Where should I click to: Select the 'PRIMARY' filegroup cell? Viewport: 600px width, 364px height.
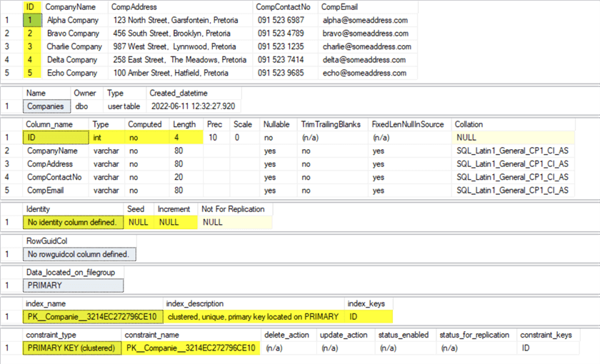(73, 285)
